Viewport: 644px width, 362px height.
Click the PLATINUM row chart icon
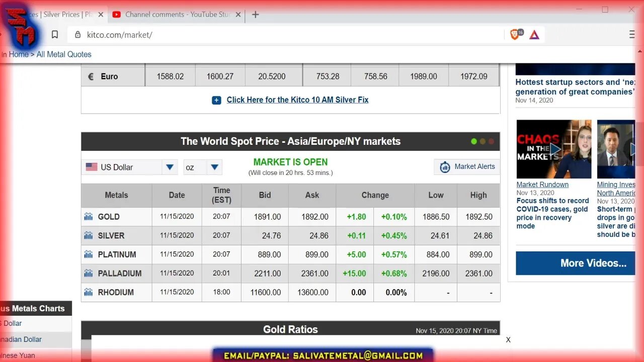[89, 254]
